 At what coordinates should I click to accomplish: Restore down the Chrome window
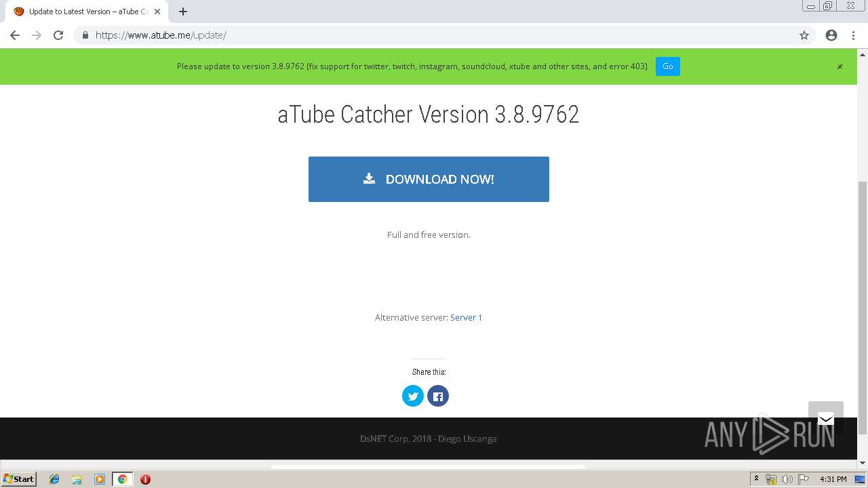click(828, 6)
